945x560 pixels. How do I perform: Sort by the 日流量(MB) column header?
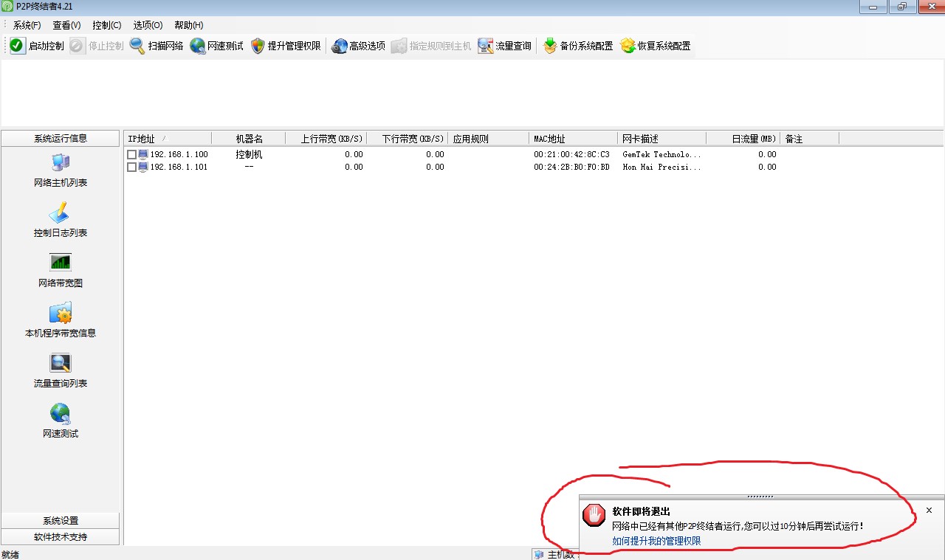pos(743,139)
